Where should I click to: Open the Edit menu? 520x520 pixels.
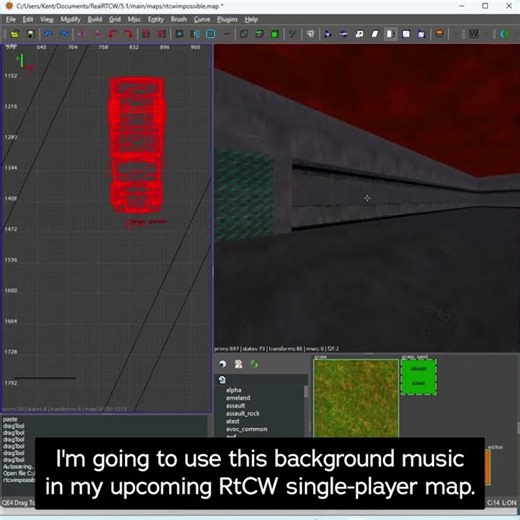[28, 19]
